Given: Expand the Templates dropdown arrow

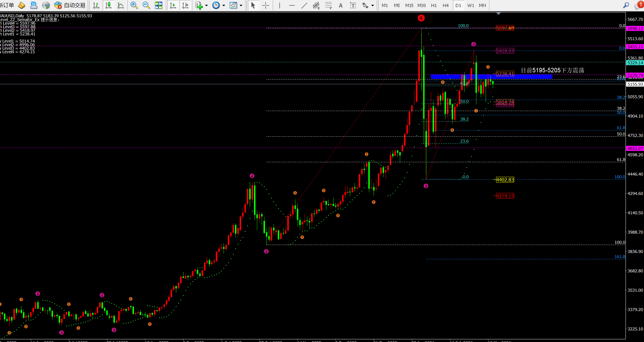Looking at the screenshot, I should [241, 5].
